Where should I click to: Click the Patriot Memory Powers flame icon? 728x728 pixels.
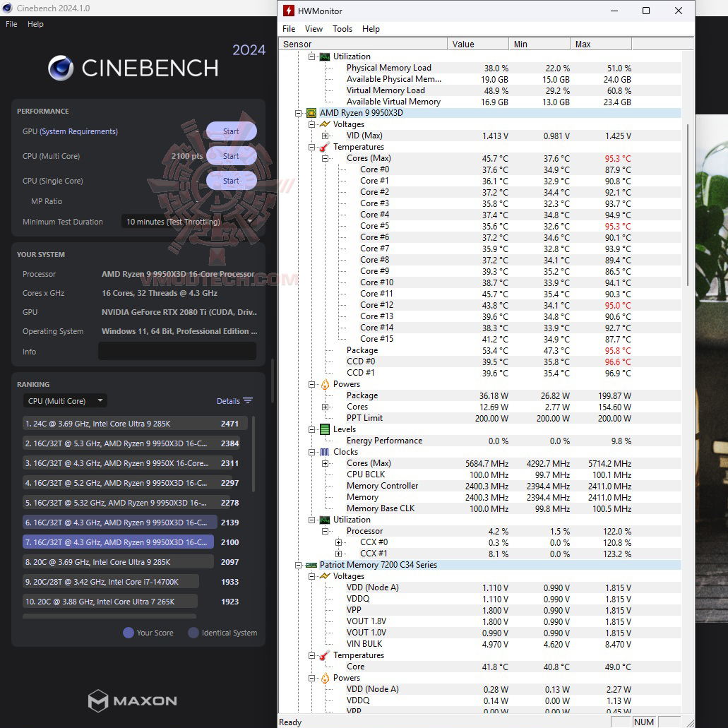325,678
